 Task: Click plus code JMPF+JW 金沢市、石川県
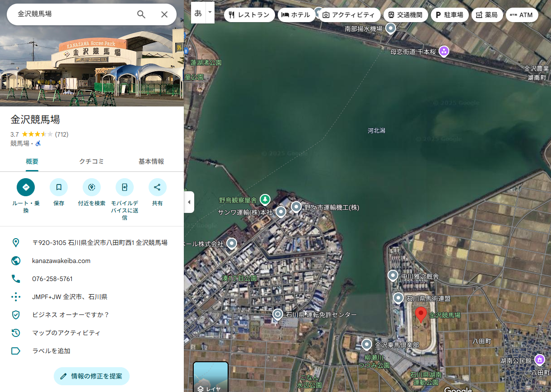coord(70,297)
